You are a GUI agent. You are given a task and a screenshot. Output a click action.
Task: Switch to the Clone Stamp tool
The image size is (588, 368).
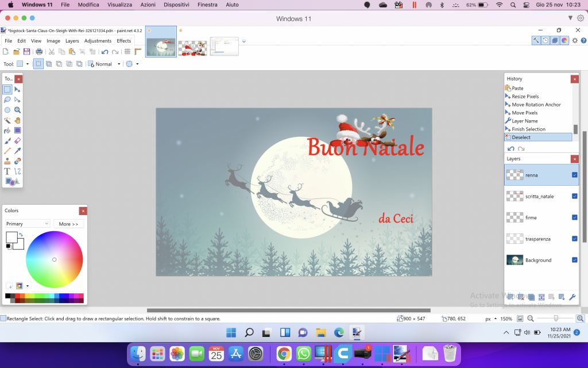coord(7,161)
